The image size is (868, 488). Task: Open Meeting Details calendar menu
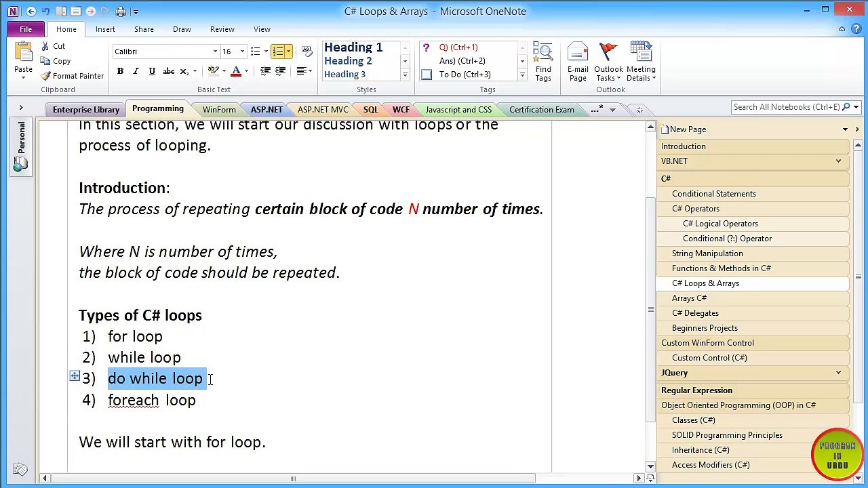point(641,62)
